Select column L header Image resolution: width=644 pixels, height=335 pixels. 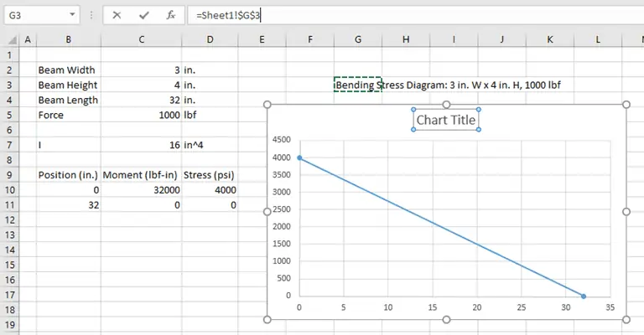click(x=598, y=39)
